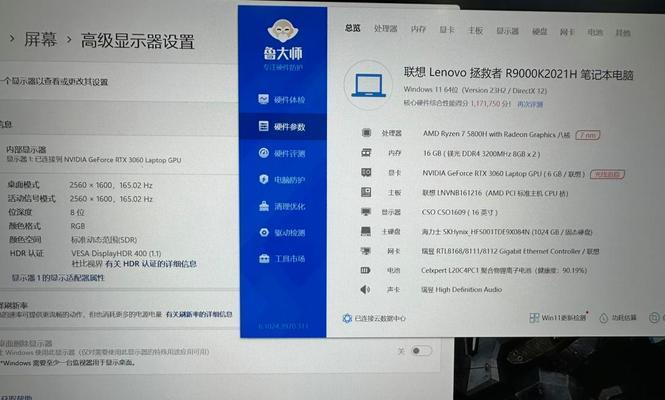Viewport: 665px width, 400px height.
Task: Click SKHynix 1024 GB disk text
Action: pyautogui.click(x=507, y=232)
